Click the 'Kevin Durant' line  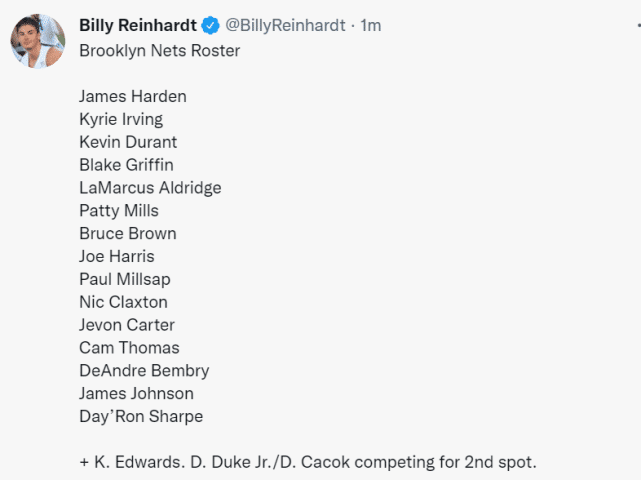(x=127, y=142)
